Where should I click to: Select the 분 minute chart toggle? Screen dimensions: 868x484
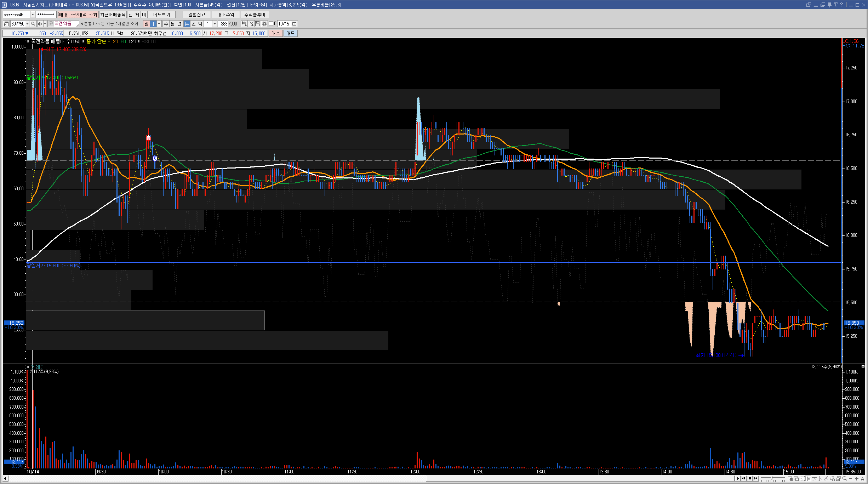187,24
